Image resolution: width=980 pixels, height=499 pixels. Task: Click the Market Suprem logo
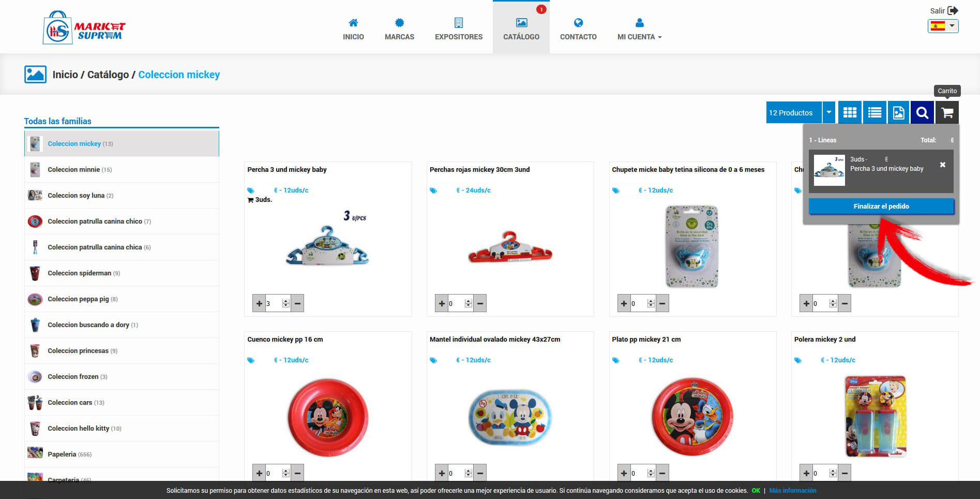tap(84, 27)
